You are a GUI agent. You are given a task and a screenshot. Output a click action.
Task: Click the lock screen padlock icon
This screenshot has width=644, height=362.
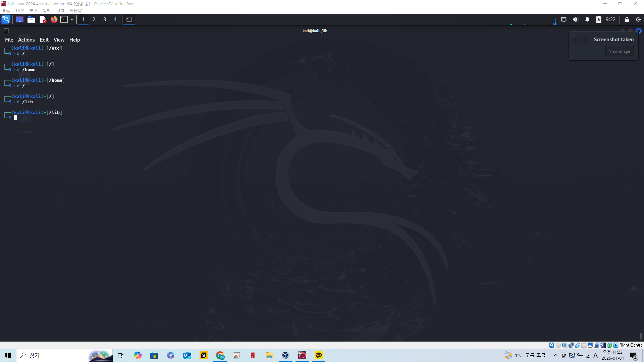tap(627, 19)
